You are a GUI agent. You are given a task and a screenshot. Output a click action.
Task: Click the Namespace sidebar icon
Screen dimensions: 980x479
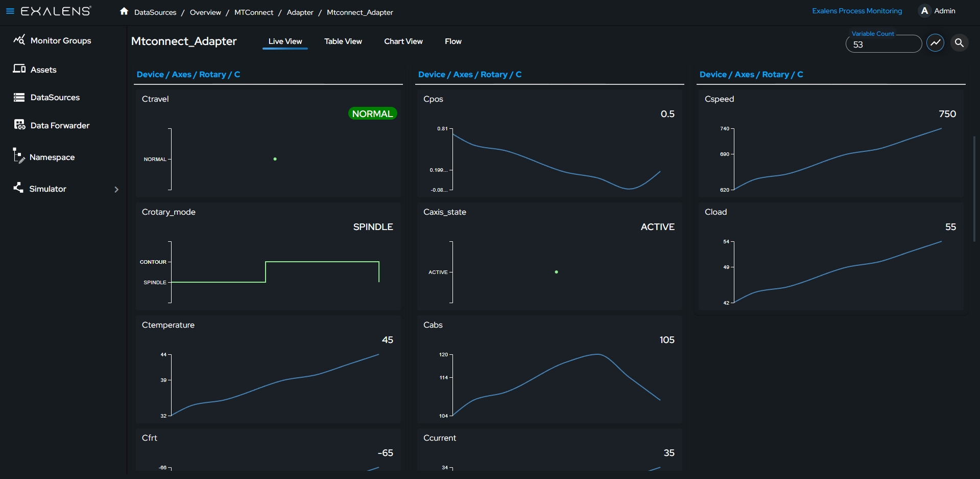tap(19, 155)
